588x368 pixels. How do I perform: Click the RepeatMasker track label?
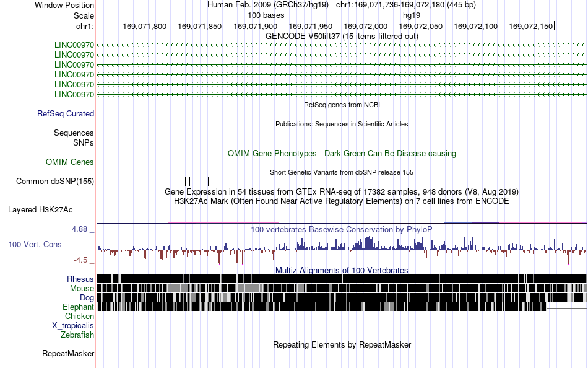[x=68, y=353]
